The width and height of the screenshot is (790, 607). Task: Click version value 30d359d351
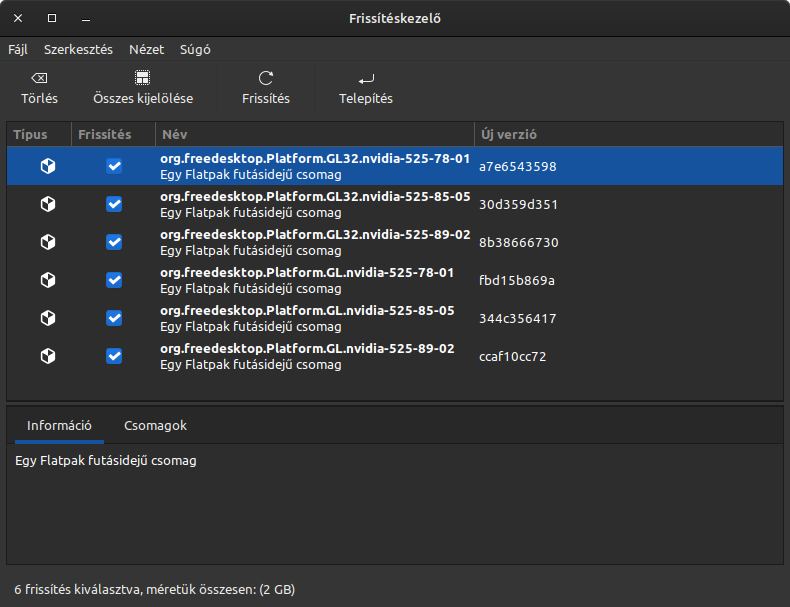pyautogui.click(x=518, y=205)
